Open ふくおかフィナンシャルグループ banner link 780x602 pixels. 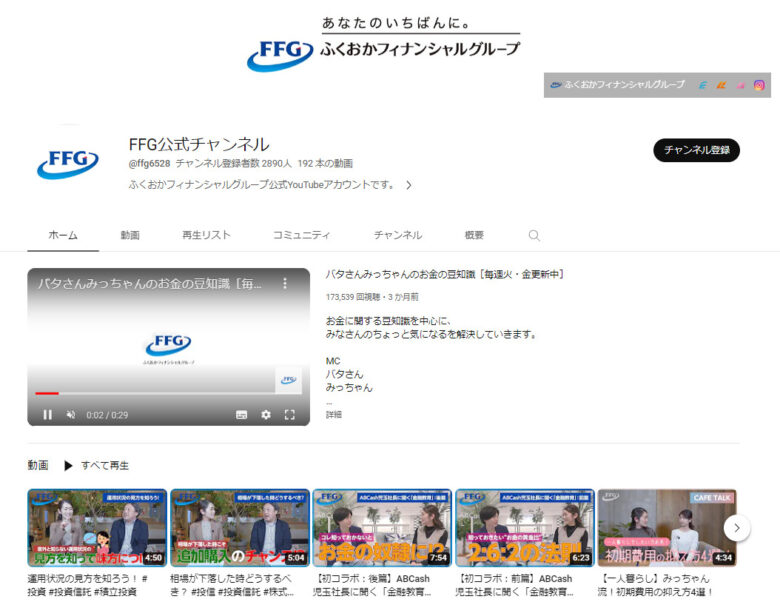point(617,85)
